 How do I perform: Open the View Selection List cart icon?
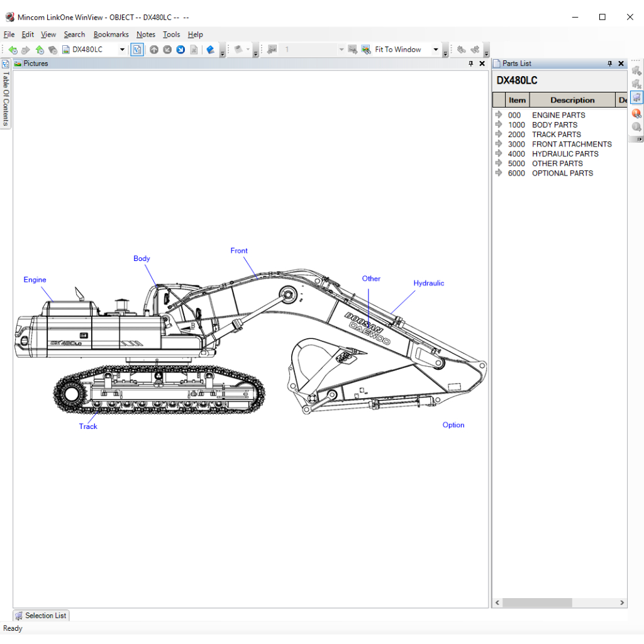click(636, 97)
